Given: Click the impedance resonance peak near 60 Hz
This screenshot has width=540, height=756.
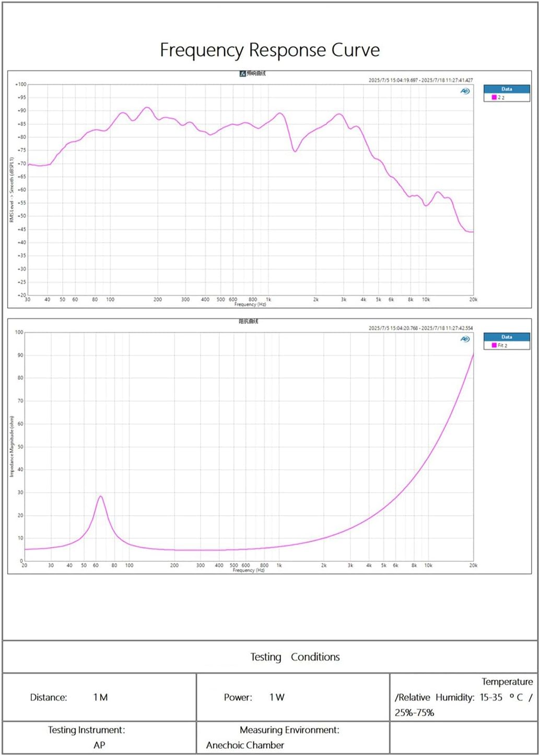Looking at the screenshot, I should (x=100, y=496).
